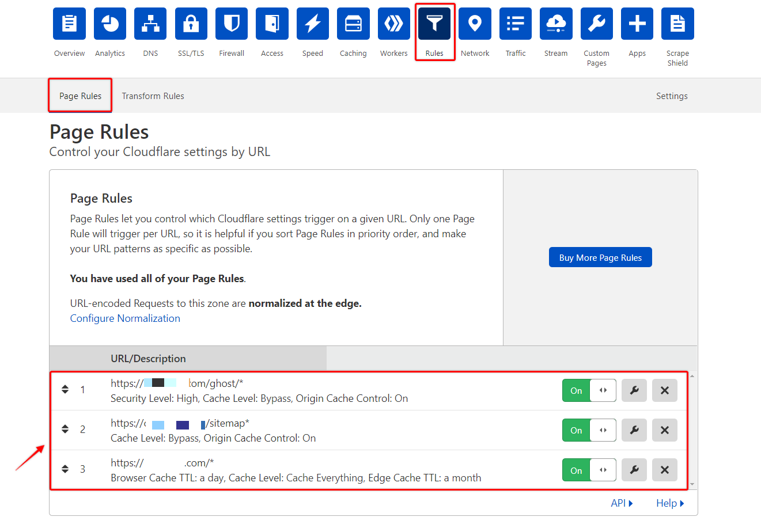761x532 pixels.
Task: Open the Speed lightning bolt icon
Action: coord(313,24)
